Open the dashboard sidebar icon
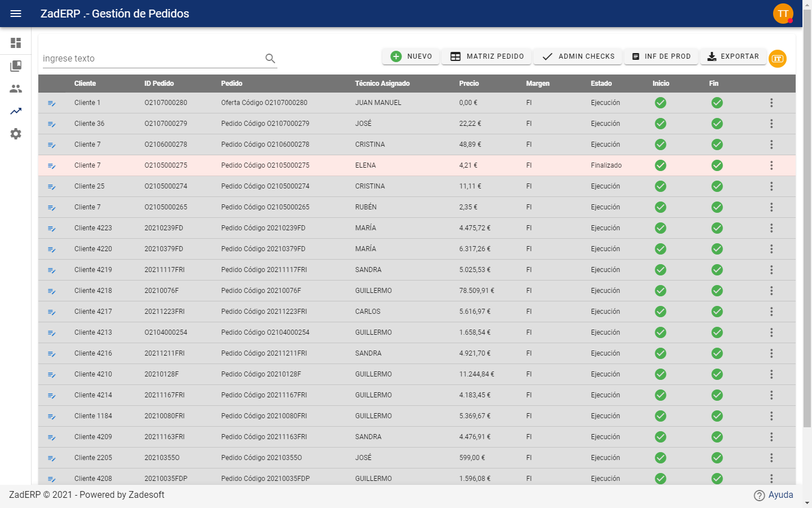The height and width of the screenshot is (508, 812). coord(16,43)
